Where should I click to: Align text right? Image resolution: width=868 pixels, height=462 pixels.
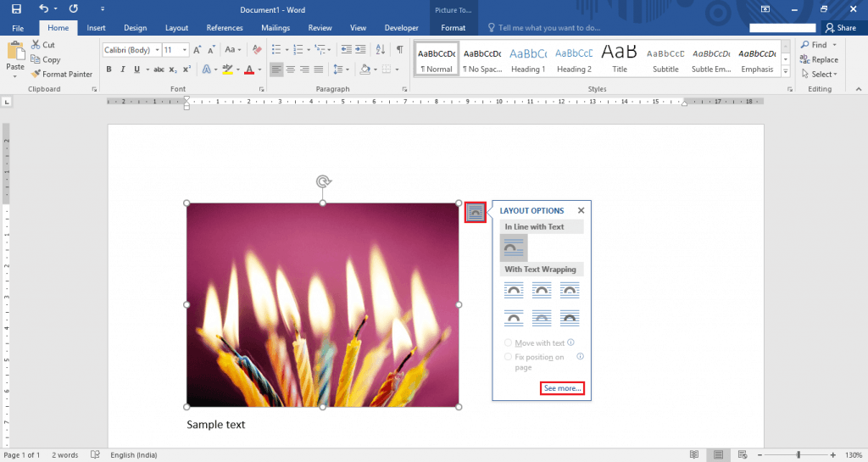click(304, 70)
